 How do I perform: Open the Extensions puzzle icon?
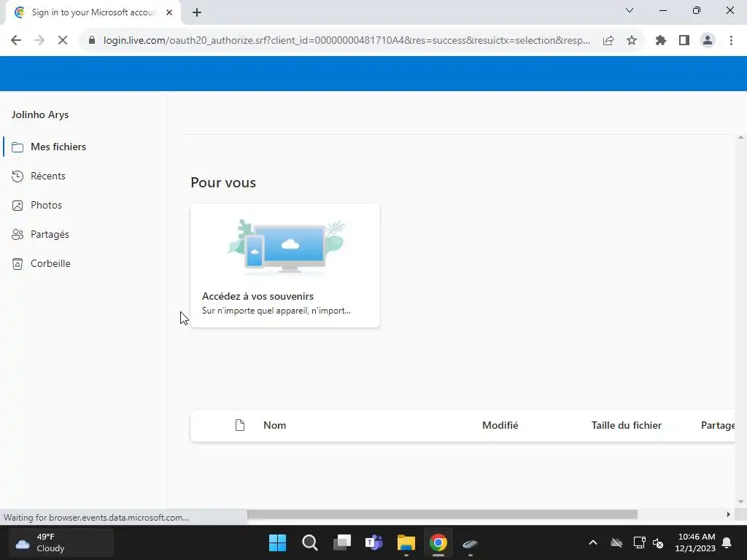coord(661,41)
